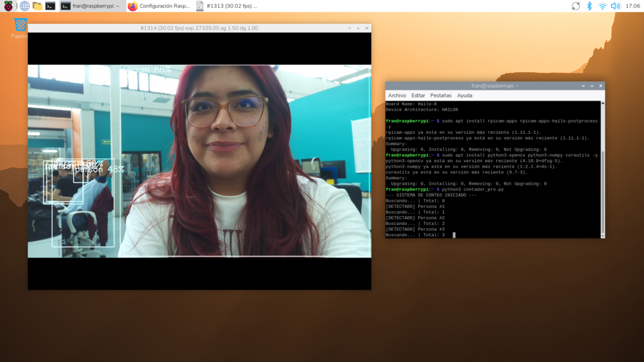Click 'python3 contador_pro.py' command line
Viewport: 644px width, 362px height.
coord(473,190)
